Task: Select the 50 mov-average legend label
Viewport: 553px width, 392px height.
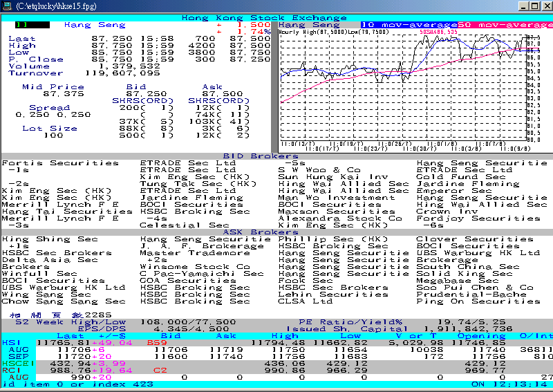Action: pyautogui.click(x=505, y=25)
